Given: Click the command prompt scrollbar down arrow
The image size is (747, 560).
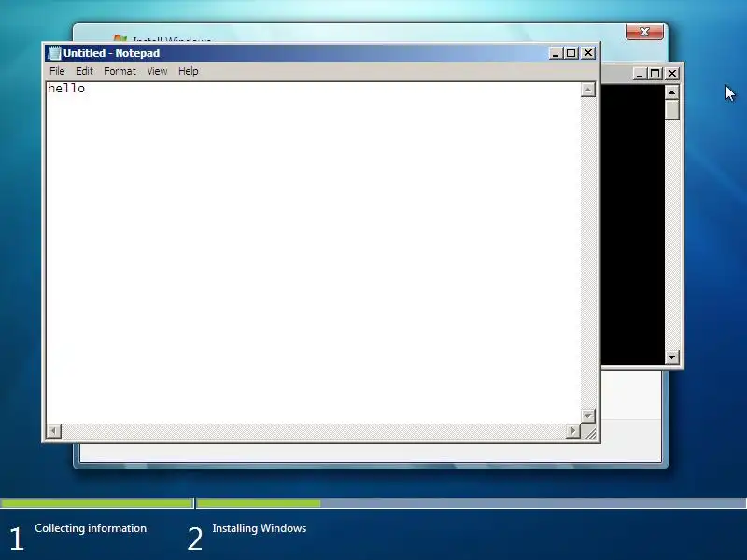Looking at the screenshot, I should [671, 357].
